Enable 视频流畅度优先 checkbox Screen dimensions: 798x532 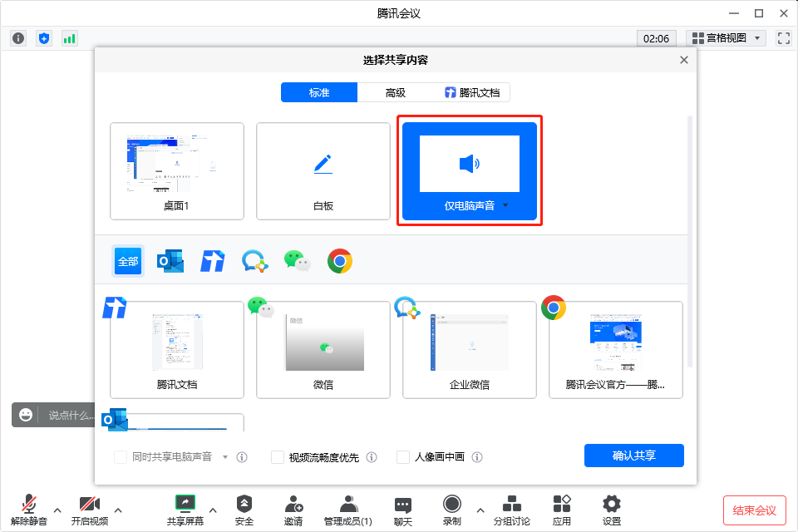(278, 457)
